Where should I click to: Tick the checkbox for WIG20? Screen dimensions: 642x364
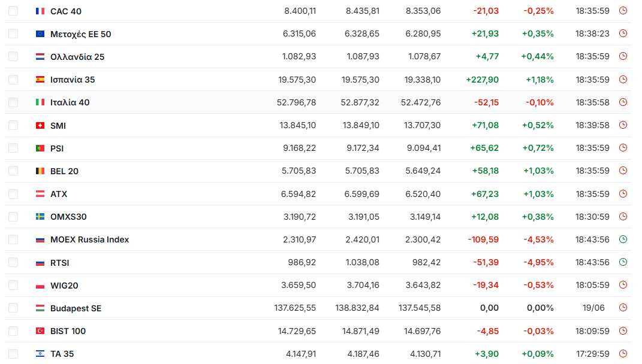coord(13,285)
